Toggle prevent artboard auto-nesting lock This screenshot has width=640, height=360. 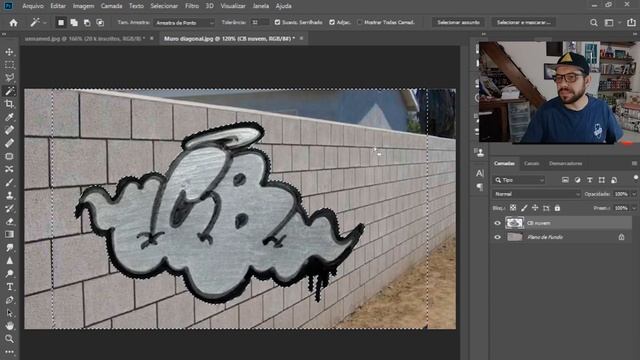point(546,208)
